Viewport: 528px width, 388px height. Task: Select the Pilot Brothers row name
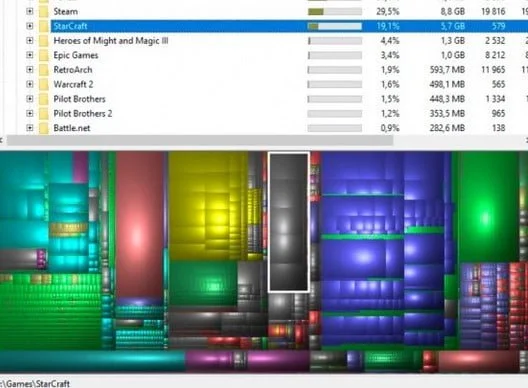coord(79,99)
